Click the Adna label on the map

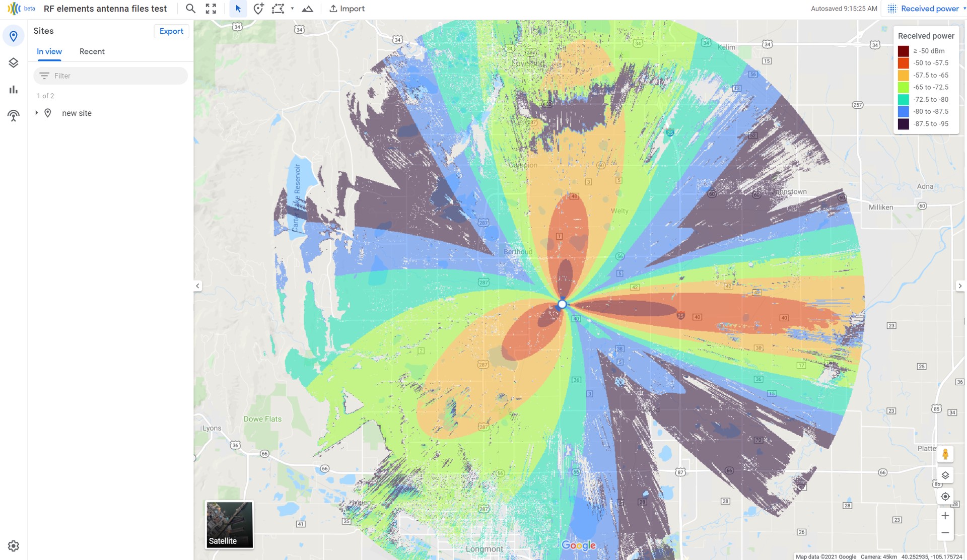925,186
